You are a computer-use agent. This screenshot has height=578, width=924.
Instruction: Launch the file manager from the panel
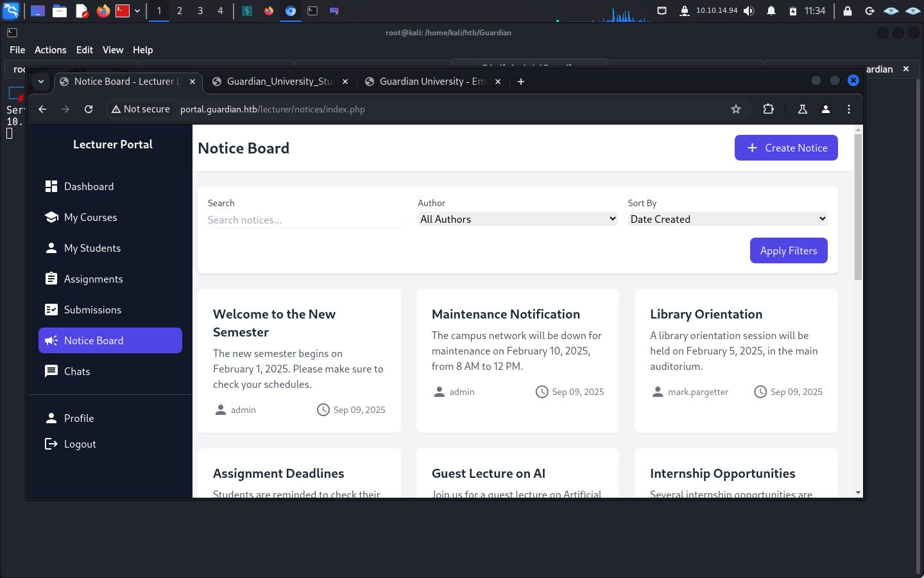tap(60, 11)
